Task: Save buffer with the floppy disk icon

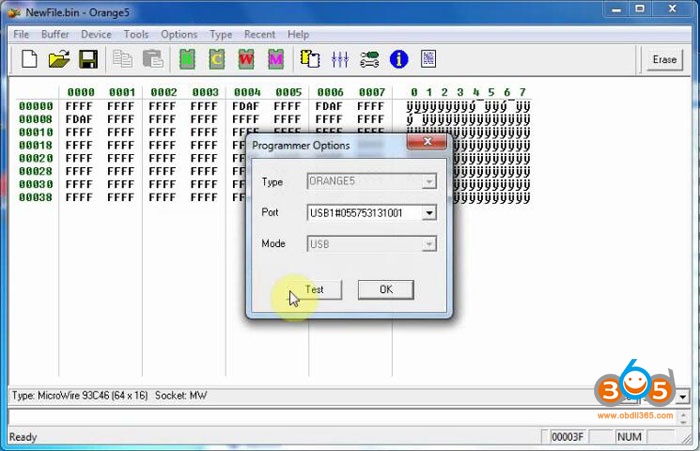Action: (x=88, y=59)
